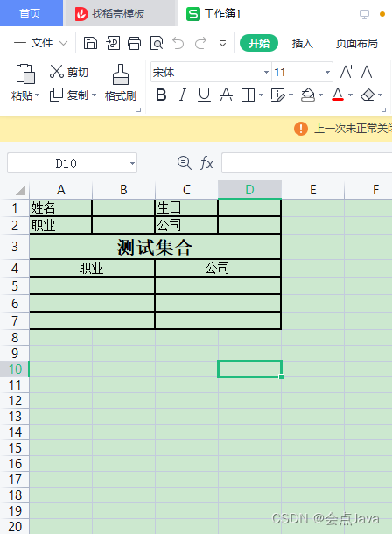The width and height of the screenshot is (392, 534).
Task: Open the draw border dropdown arrow
Action: [290, 95]
